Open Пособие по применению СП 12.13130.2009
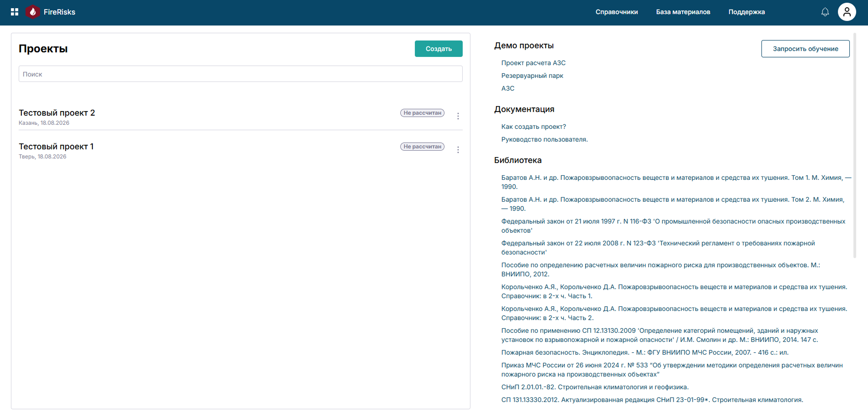868x412 pixels. [x=659, y=335]
